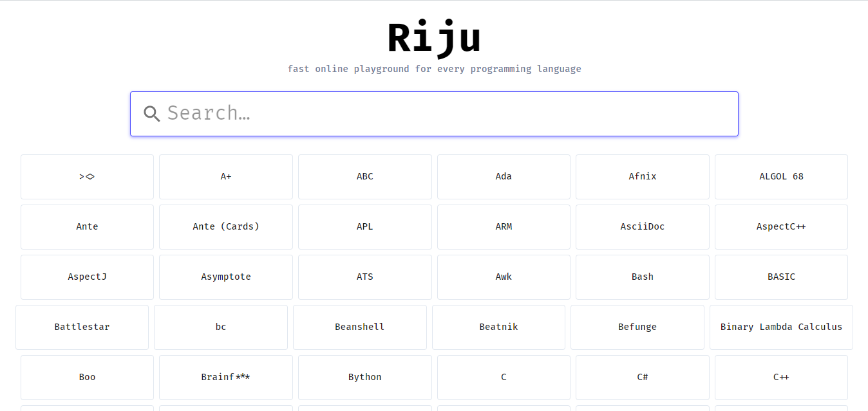Choose the plain C language card

(x=504, y=378)
